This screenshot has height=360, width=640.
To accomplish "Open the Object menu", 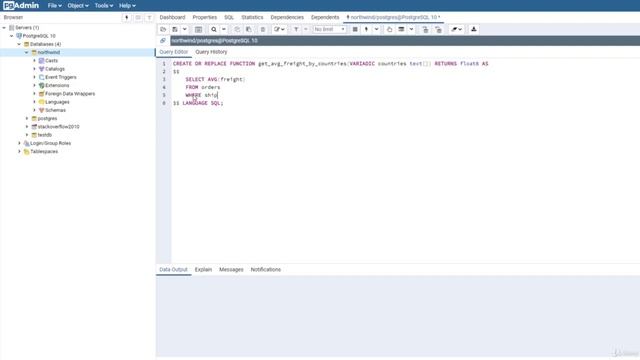I will pyautogui.click(x=78, y=6).
